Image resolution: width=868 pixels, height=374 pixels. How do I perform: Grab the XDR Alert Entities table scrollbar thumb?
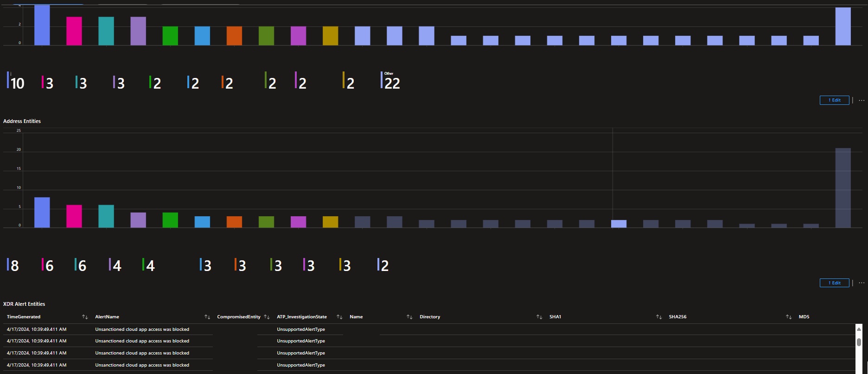pos(859,342)
